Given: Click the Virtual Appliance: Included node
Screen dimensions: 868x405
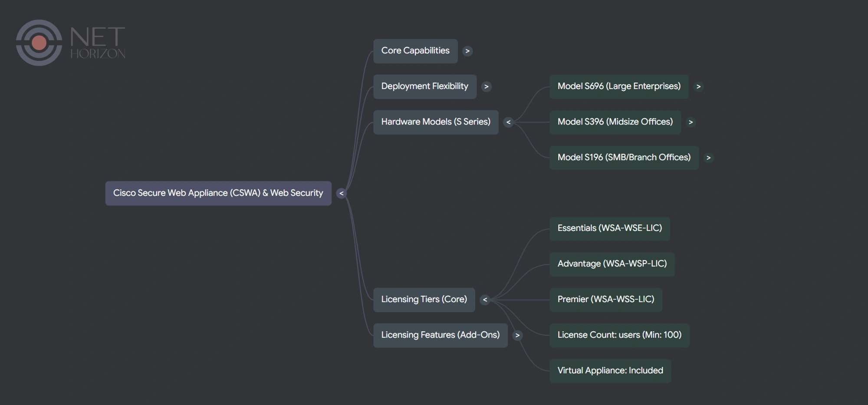Looking at the screenshot, I should (x=610, y=371).
